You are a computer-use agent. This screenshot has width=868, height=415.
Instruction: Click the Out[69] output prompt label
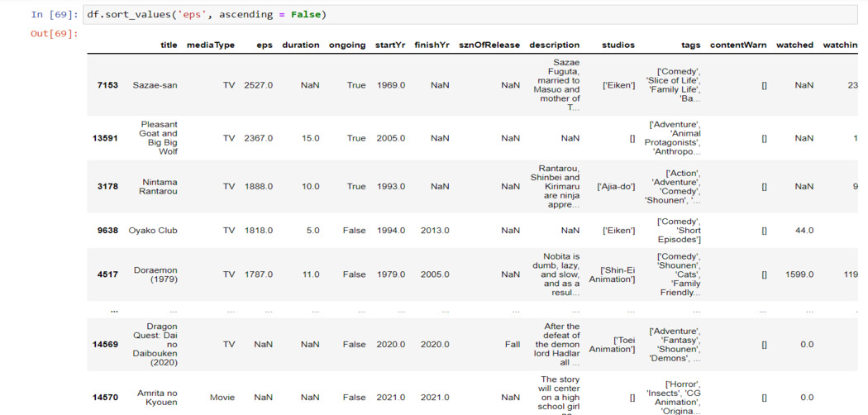tap(55, 34)
